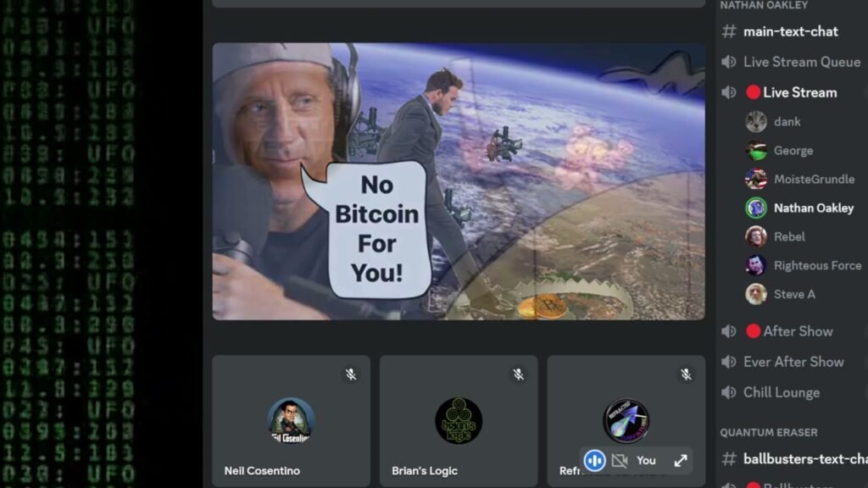Viewport: 868px width, 488px height.
Task: Expand the You overlay with the arrows icon
Action: point(681,460)
